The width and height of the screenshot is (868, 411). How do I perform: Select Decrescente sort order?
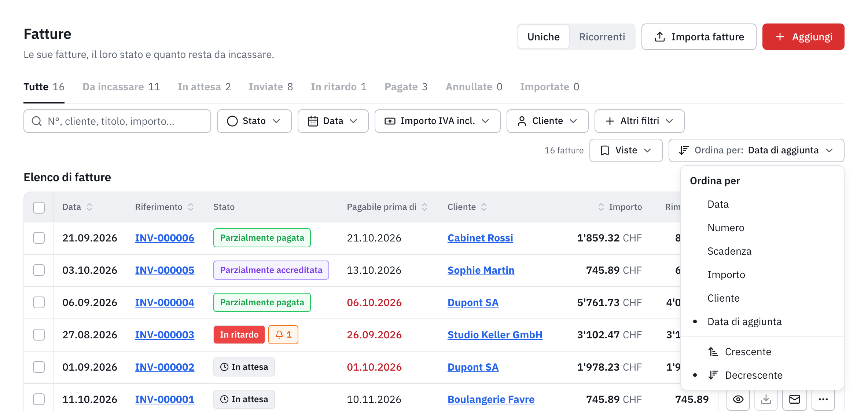click(x=762, y=375)
